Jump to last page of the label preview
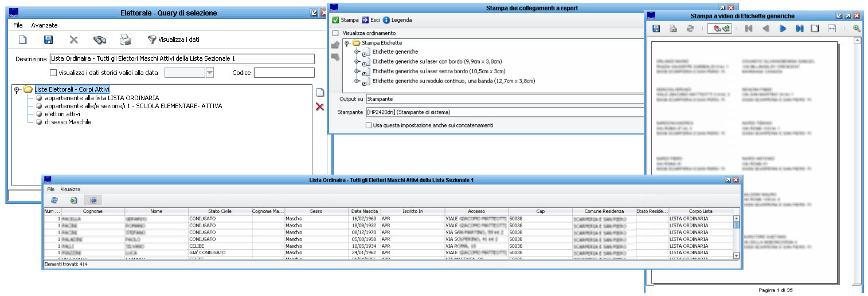Screen dimensions: 868x296 click(799, 29)
